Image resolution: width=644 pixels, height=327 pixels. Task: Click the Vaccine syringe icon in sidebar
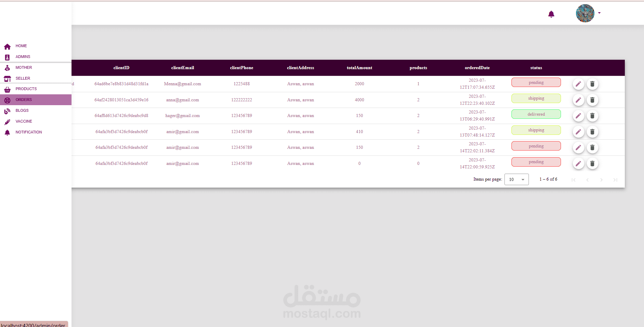(7, 122)
